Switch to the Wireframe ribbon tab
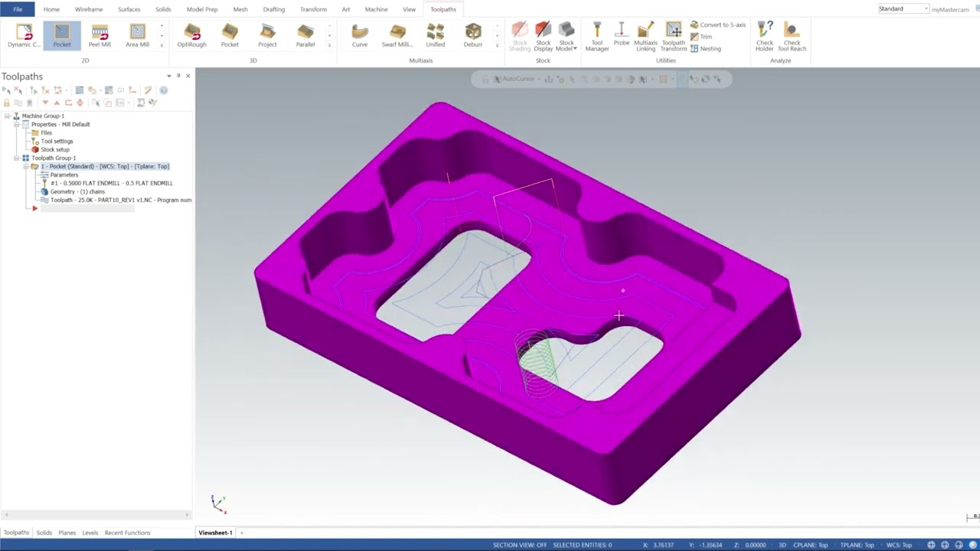This screenshot has height=551, width=980. (x=89, y=9)
